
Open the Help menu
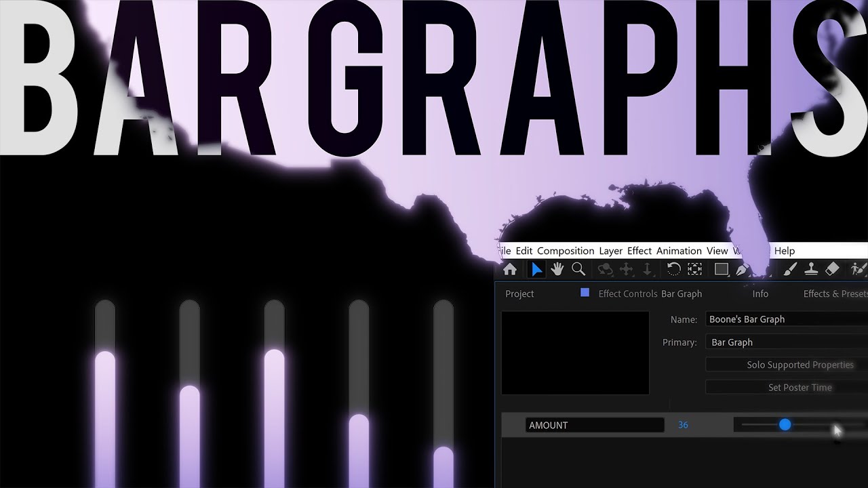click(x=785, y=251)
